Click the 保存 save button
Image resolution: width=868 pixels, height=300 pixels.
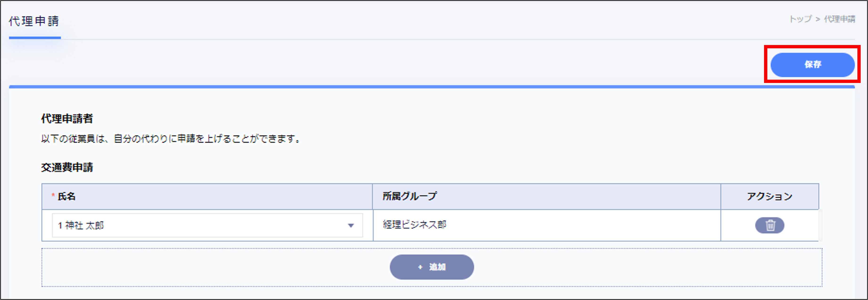813,65
